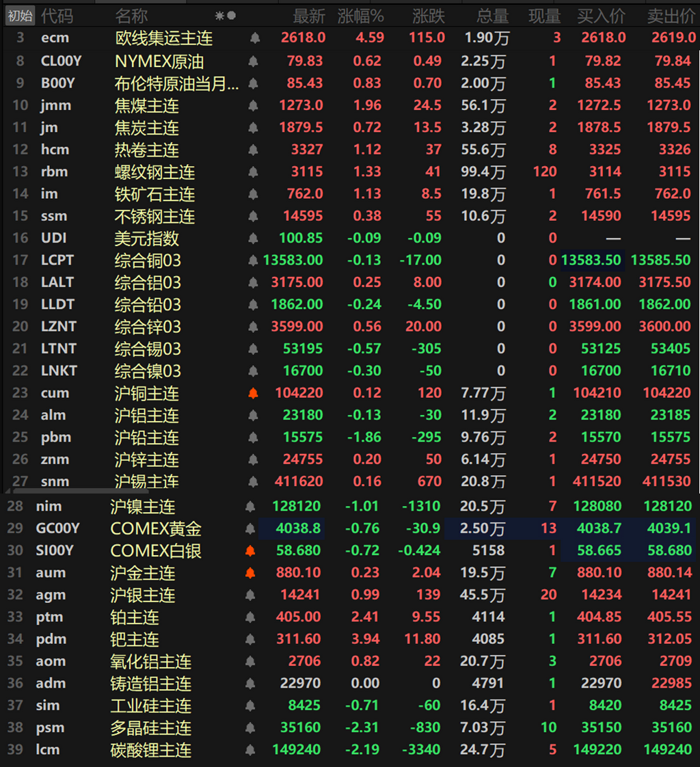Toggle the orange alert bell for 沪金主连
This screenshot has height=767, width=700.
[x=250, y=573]
